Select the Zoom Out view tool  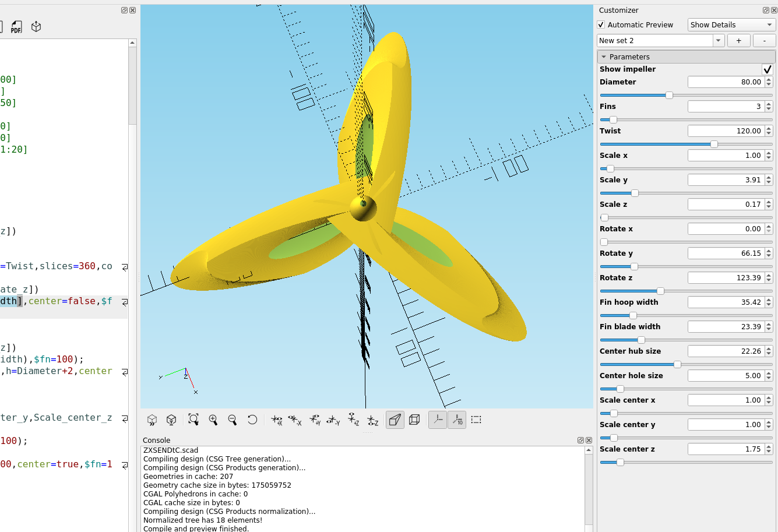232,420
